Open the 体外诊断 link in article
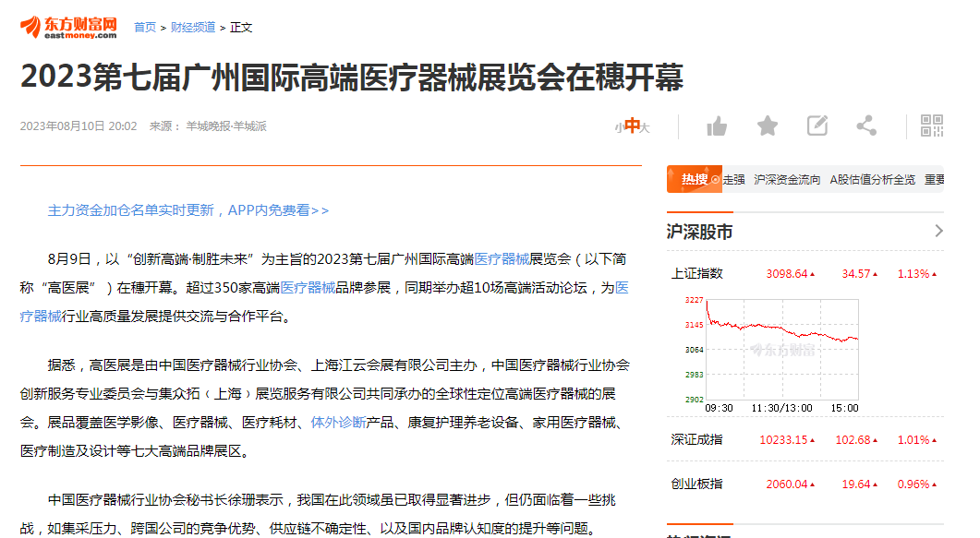The height and width of the screenshot is (538, 980). (338, 423)
